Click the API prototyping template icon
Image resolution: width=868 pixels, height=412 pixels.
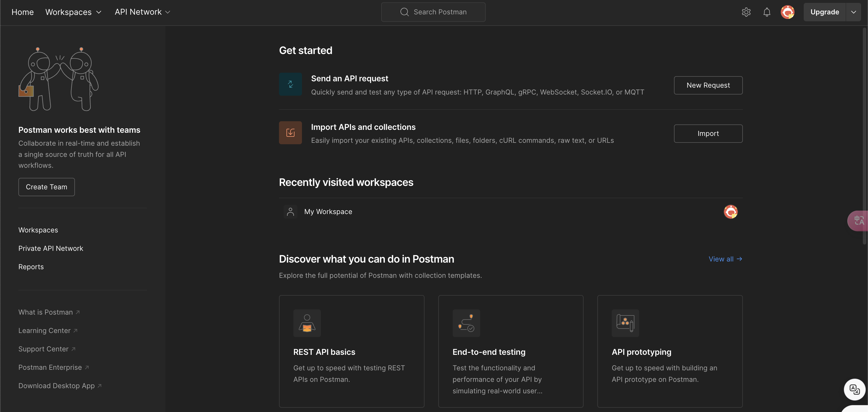(625, 323)
